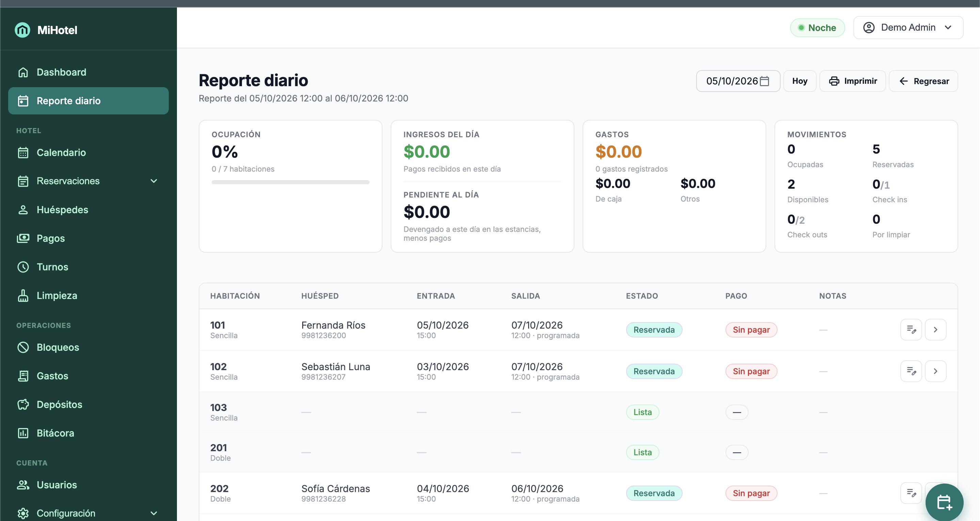This screenshot has height=521, width=980.
Task: Open the Calendario page
Action: (88, 152)
